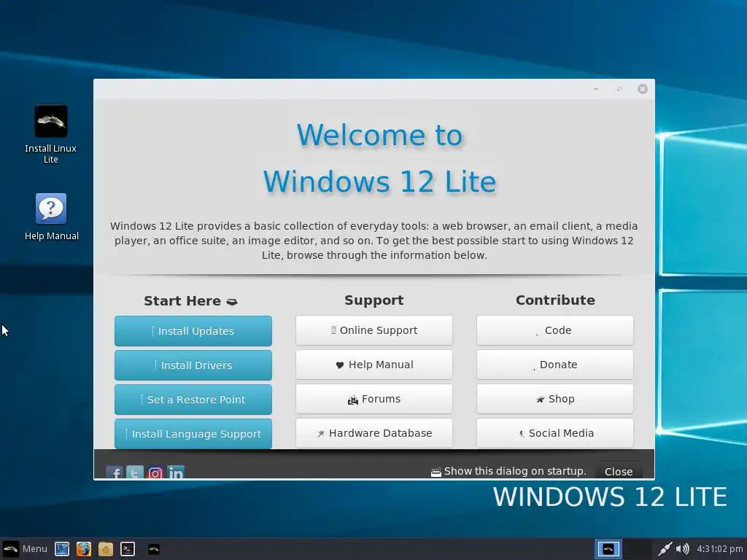Launch the terminal from the taskbar
The width and height of the screenshot is (747, 560).
(x=128, y=549)
